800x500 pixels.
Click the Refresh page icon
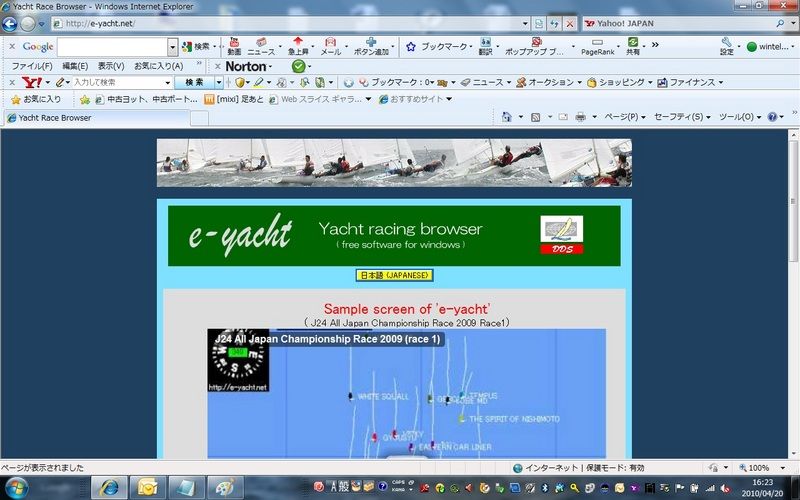[554, 23]
